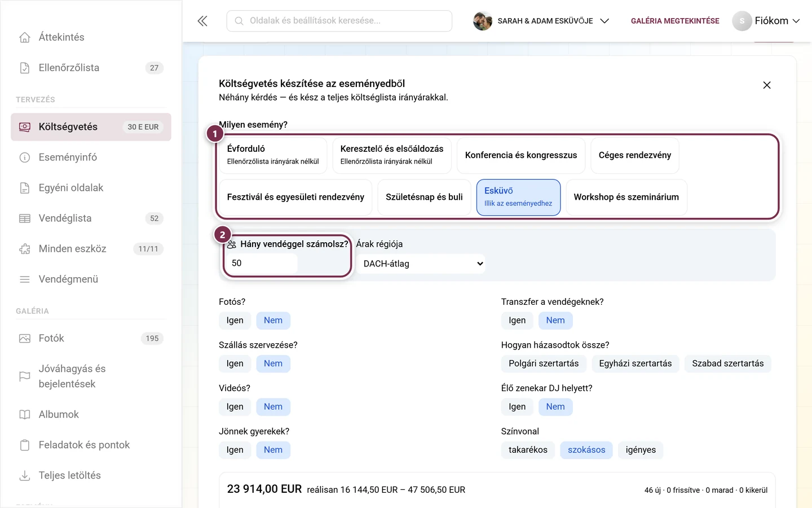This screenshot has width=812, height=508.
Task: Select Igen for Jönnek gyerekek
Action: (x=235, y=450)
